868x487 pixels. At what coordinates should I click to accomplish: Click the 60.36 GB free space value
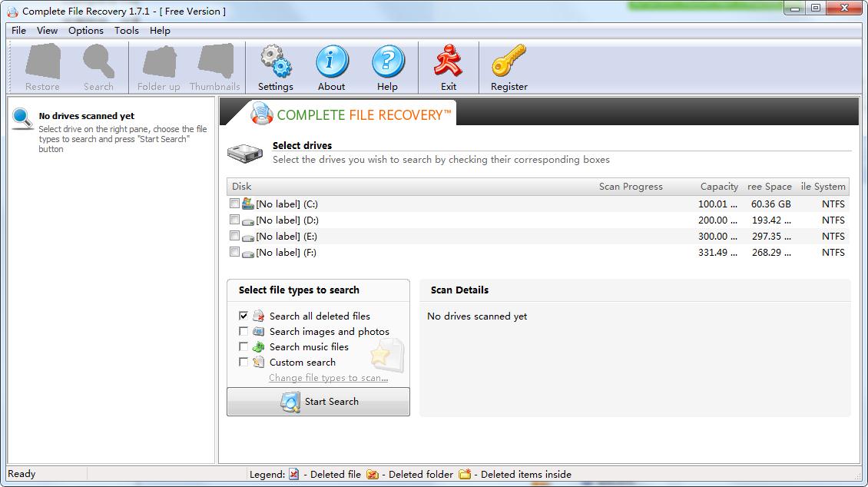[771, 204]
